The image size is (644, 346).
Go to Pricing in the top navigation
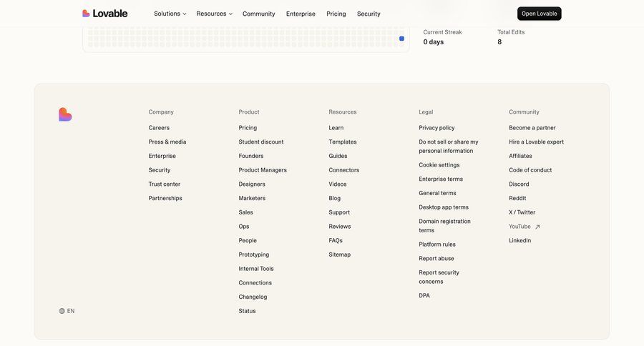click(336, 14)
